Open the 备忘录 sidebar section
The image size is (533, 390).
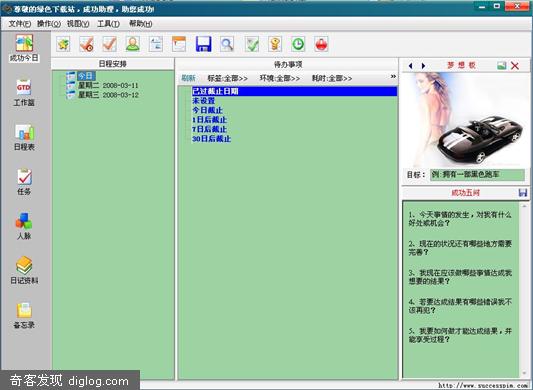[24, 315]
